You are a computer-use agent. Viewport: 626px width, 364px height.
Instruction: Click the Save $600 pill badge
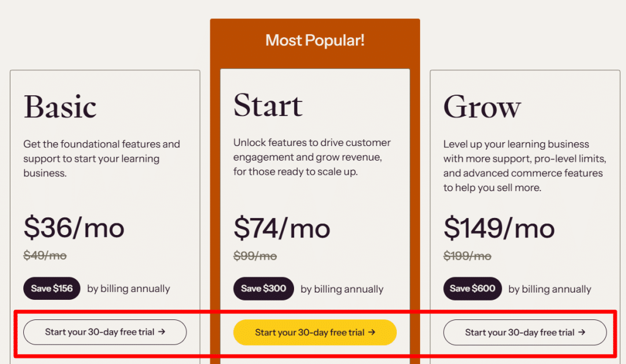pos(472,288)
